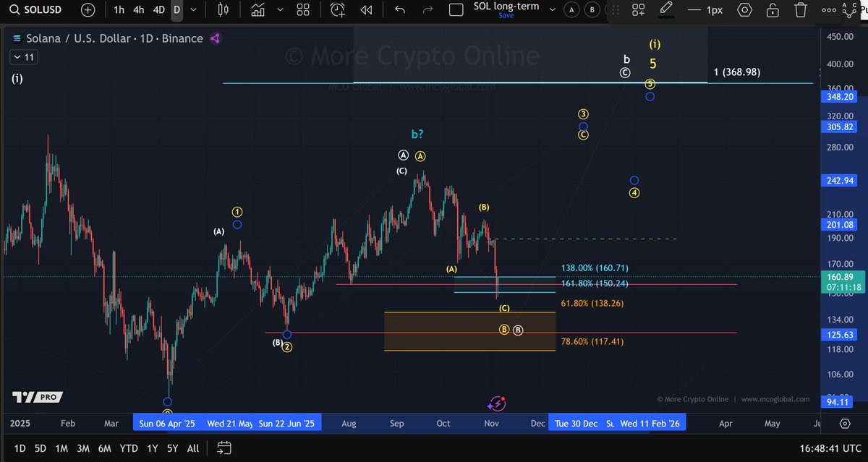
Task: Click the share icon next to Binance
Action: tap(215, 38)
